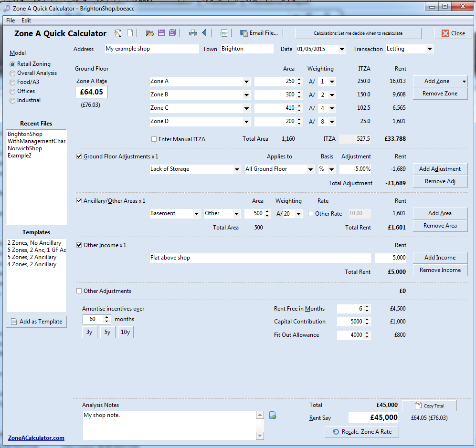The height and width of the screenshot is (448, 476).
Task: Set amortisation with the 10y button
Action: coord(126,332)
